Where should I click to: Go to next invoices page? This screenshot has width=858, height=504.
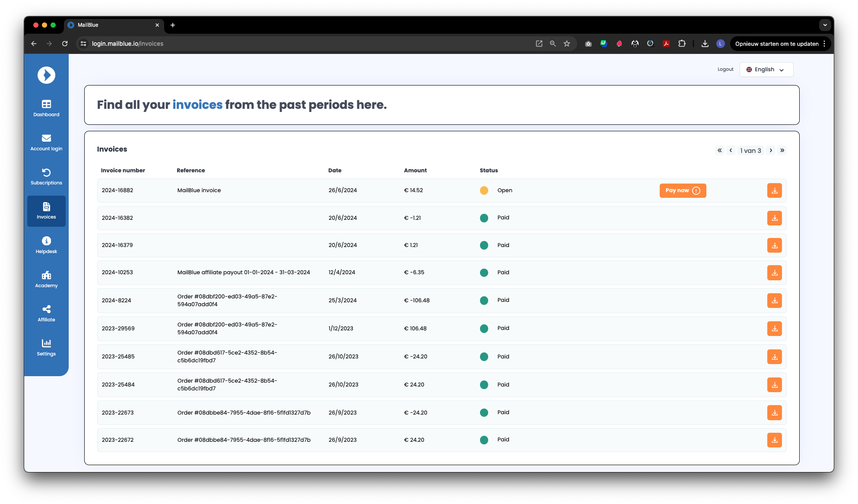point(771,150)
